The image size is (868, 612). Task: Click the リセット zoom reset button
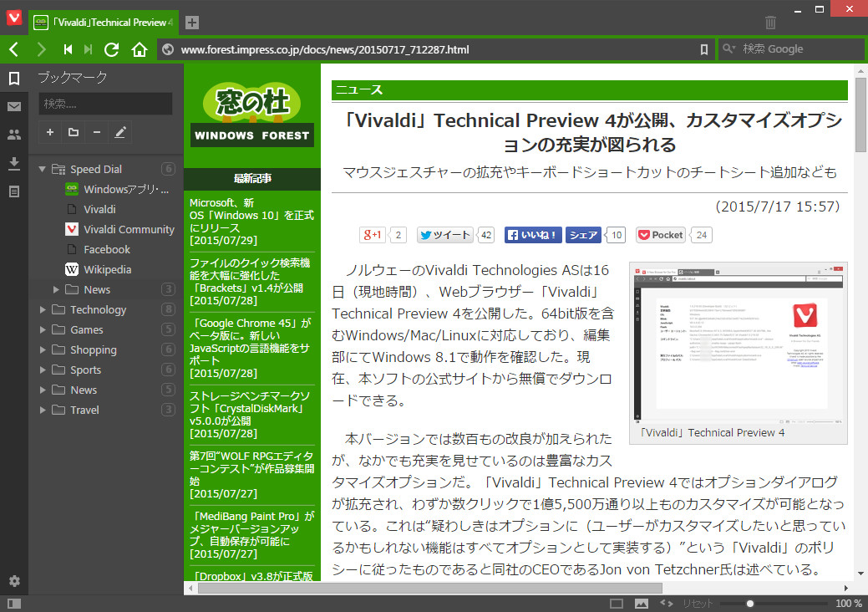tap(695, 602)
